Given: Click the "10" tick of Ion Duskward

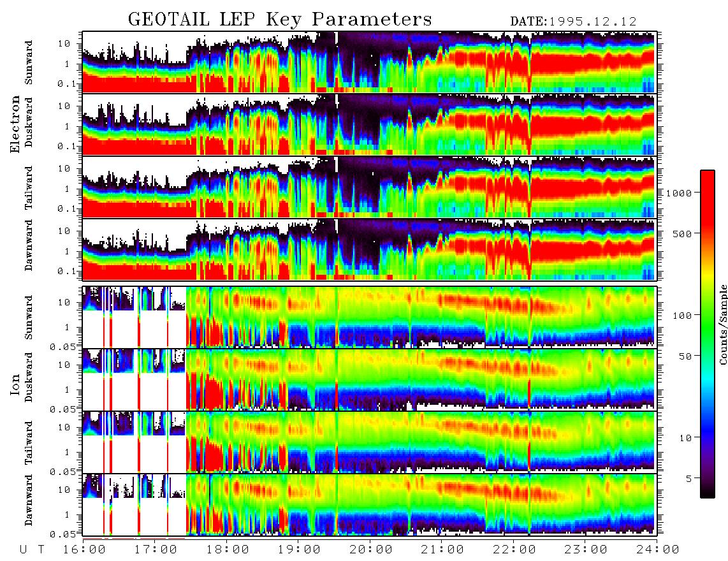Looking at the screenshot, I should pyautogui.click(x=64, y=365).
